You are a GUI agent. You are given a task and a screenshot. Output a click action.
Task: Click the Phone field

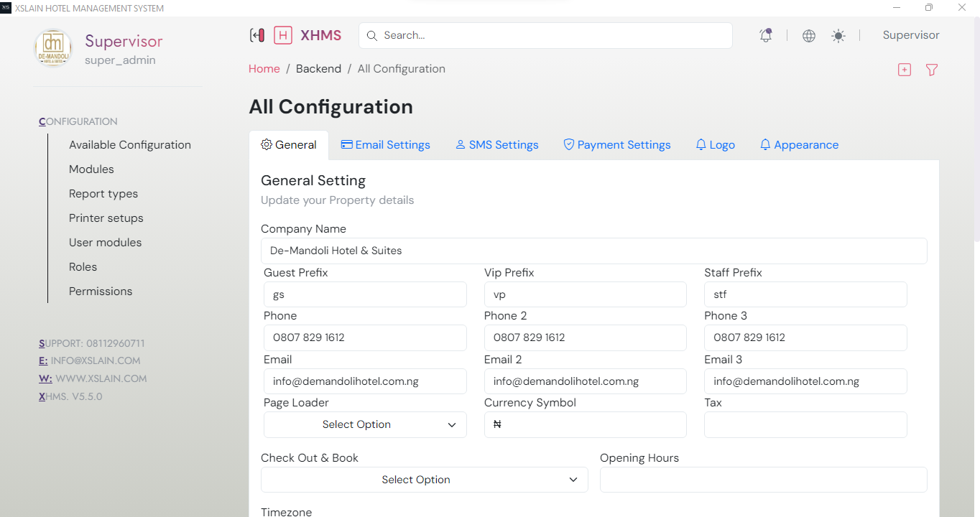[365, 337]
